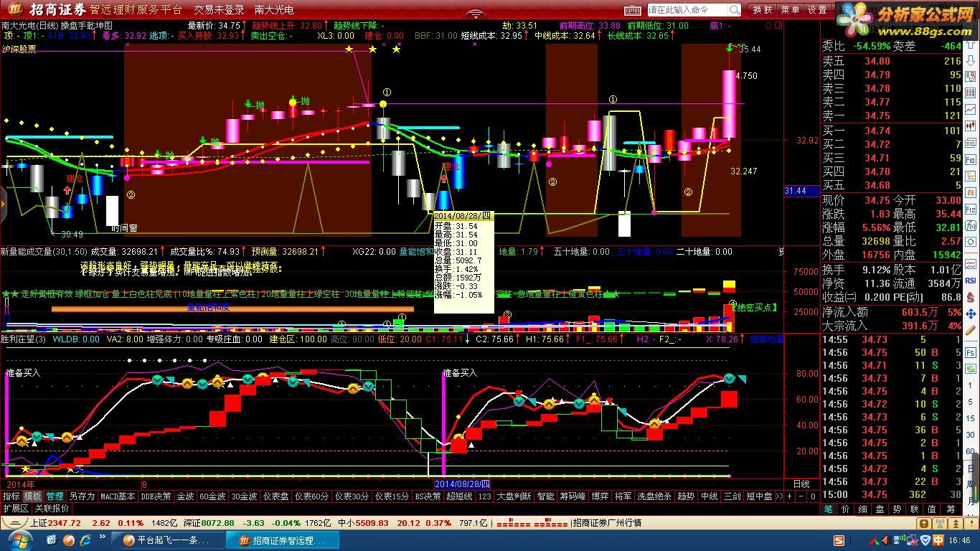Select the MACD基本 indicator tab
Image resolution: width=980 pixels, height=551 pixels.
pyautogui.click(x=118, y=496)
